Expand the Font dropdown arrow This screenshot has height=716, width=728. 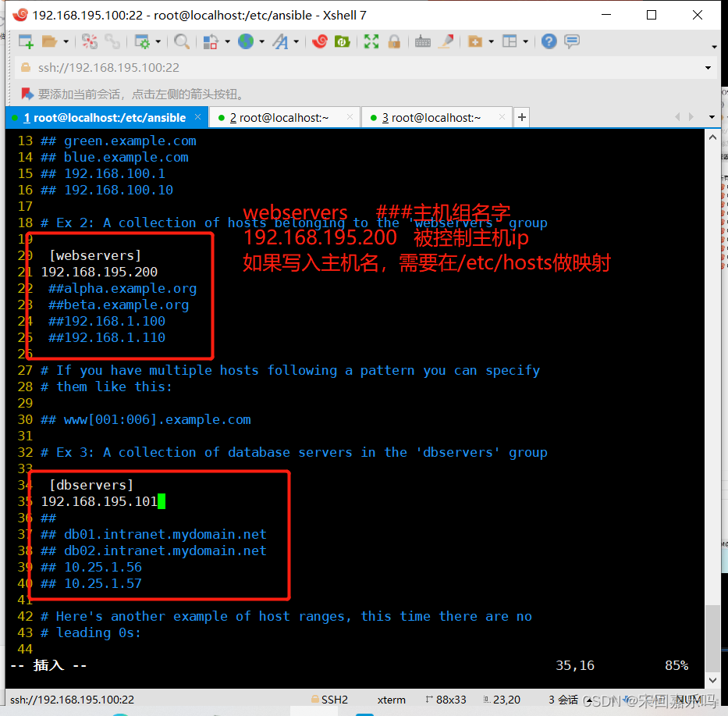(x=297, y=42)
